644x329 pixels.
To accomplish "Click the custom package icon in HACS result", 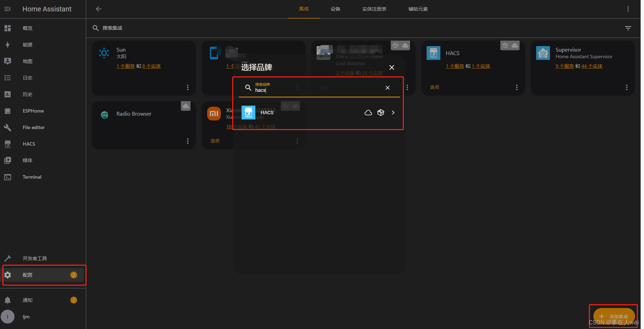I will point(381,113).
